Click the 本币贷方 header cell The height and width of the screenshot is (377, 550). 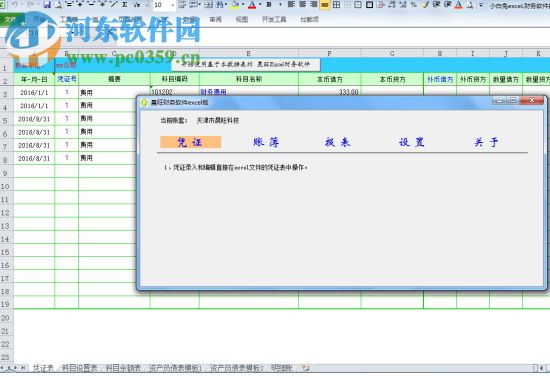point(392,79)
